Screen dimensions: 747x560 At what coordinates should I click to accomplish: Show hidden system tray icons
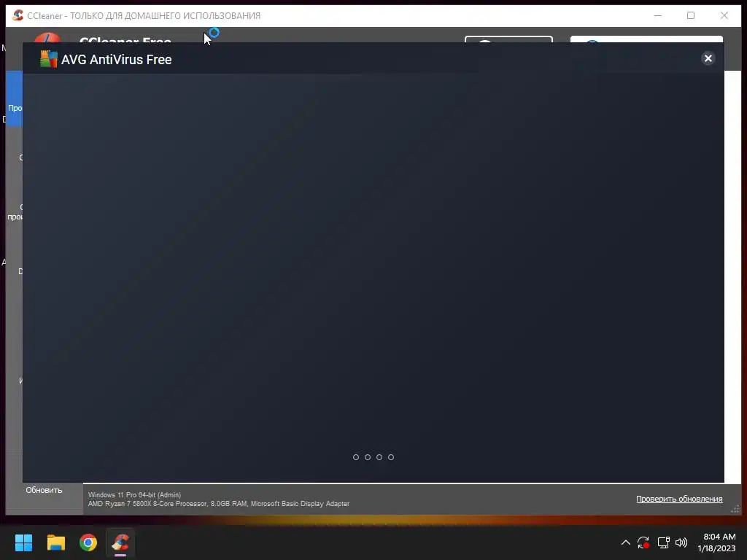click(x=625, y=542)
